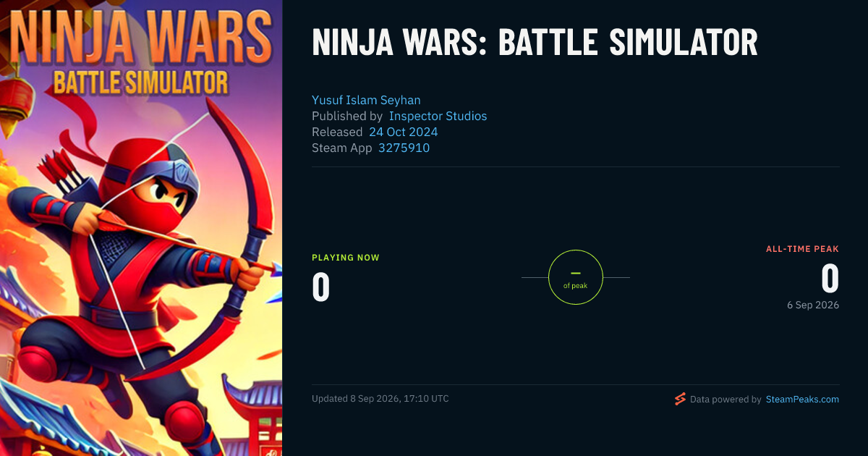Click the Playing Now count value
The image size is (868, 456).
coord(321,287)
